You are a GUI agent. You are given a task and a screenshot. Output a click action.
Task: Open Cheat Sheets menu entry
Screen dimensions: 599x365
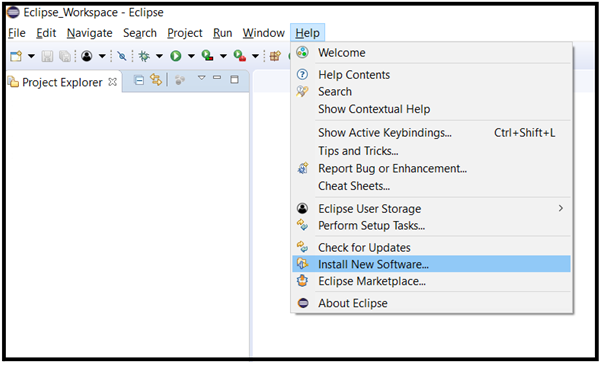(431, 186)
